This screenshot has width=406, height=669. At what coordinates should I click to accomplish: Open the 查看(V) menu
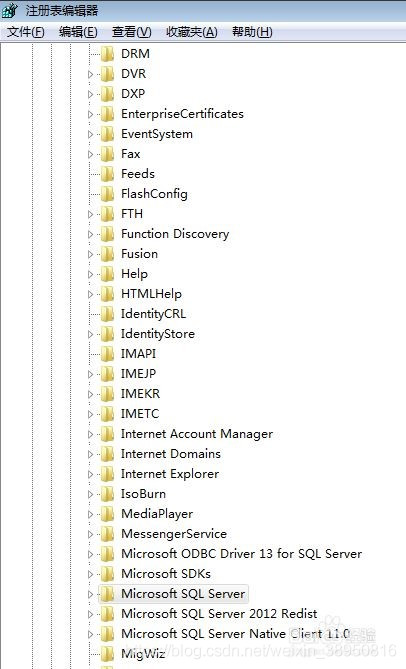click(x=132, y=32)
